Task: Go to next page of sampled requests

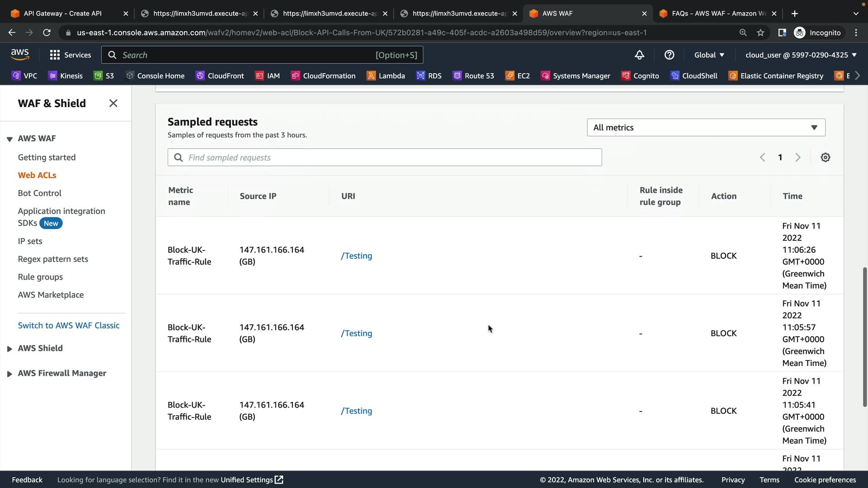Action: [x=797, y=157]
